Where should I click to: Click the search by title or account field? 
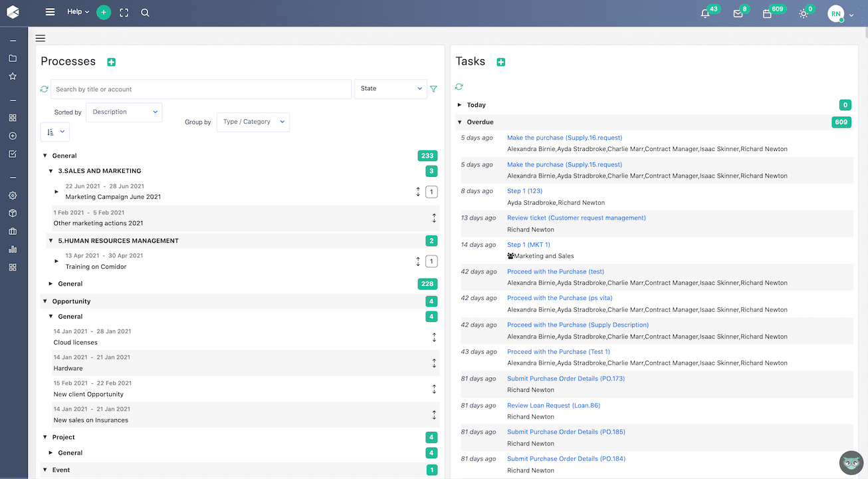tap(199, 88)
